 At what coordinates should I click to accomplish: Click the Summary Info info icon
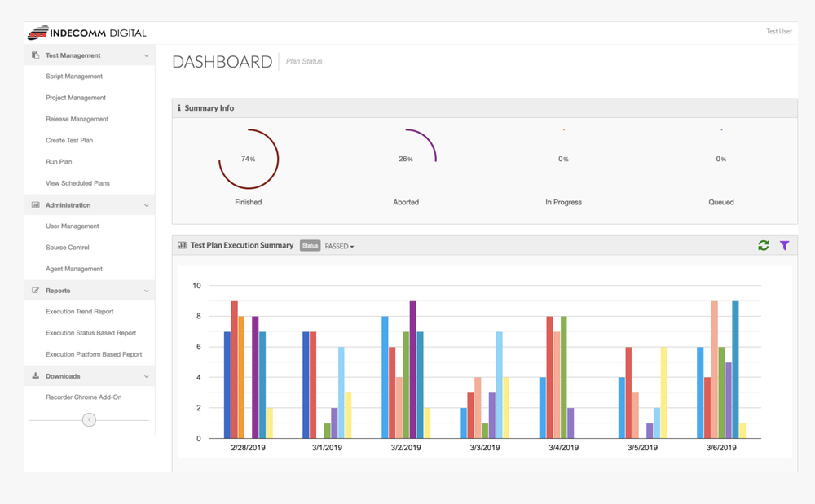[178, 108]
